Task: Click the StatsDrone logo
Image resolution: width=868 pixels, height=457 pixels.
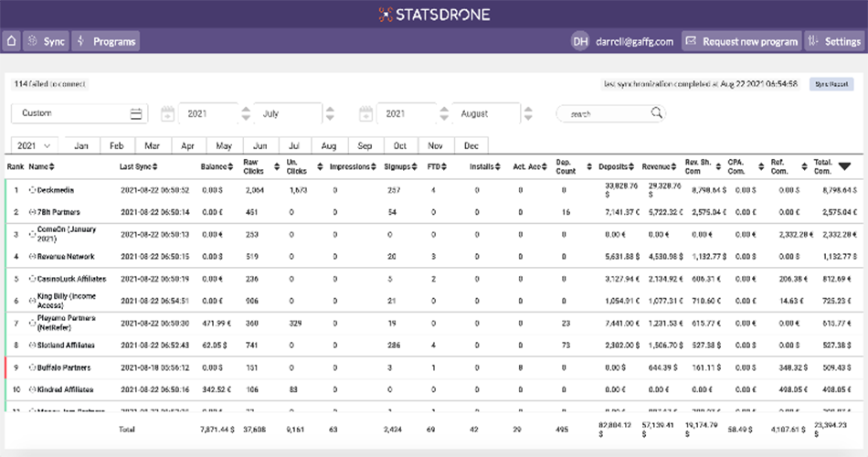Action: coord(434,14)
